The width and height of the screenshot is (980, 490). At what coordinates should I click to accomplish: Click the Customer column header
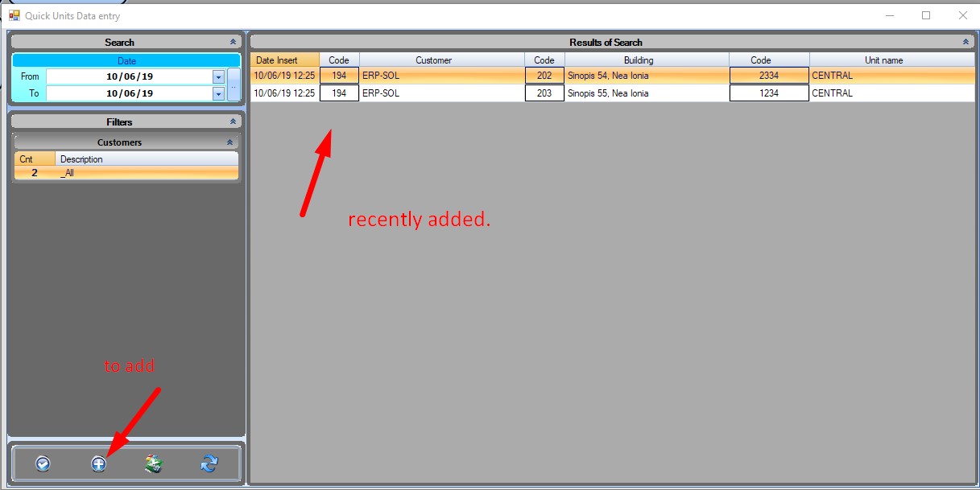[441, 60]
